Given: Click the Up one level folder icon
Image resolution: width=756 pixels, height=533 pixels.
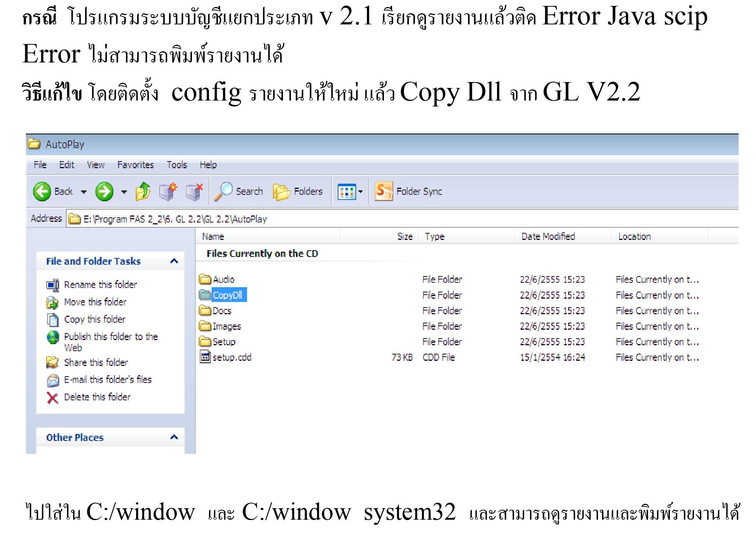Looking at the screenshot, I should coord(142,191).
